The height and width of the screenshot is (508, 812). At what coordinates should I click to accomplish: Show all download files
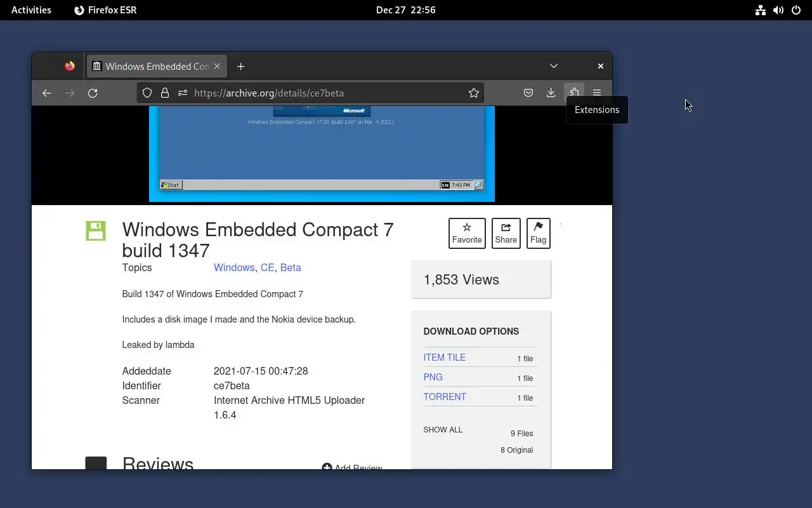443,430
